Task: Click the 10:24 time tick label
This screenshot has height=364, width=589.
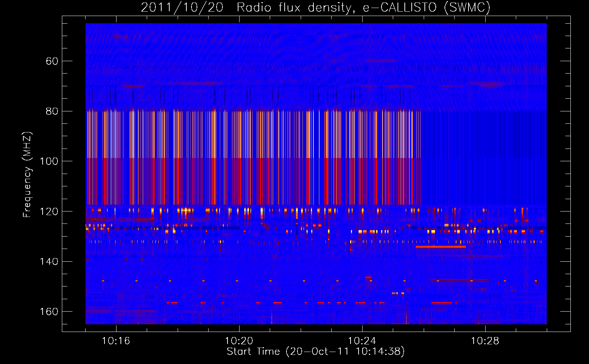Action: 362,341
